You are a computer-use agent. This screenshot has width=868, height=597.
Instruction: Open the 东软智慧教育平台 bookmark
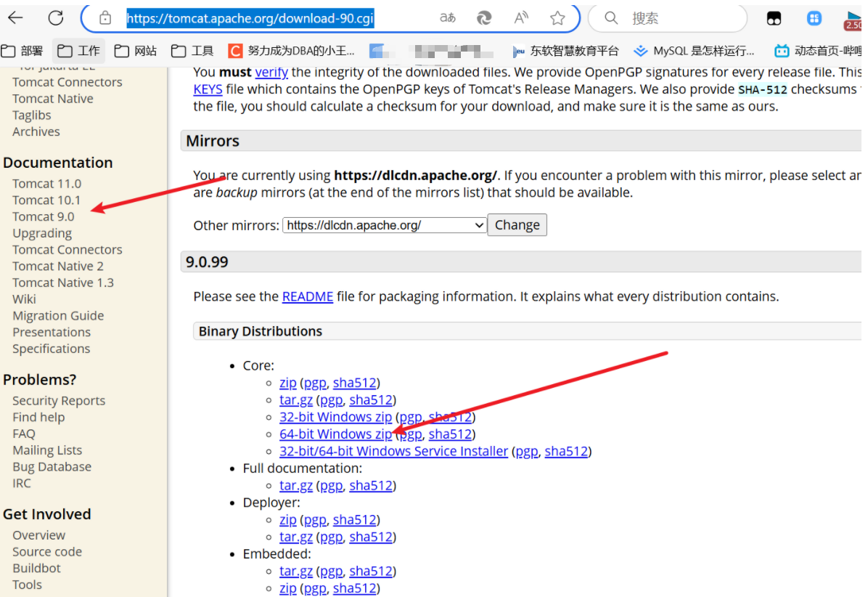(565, 51)
